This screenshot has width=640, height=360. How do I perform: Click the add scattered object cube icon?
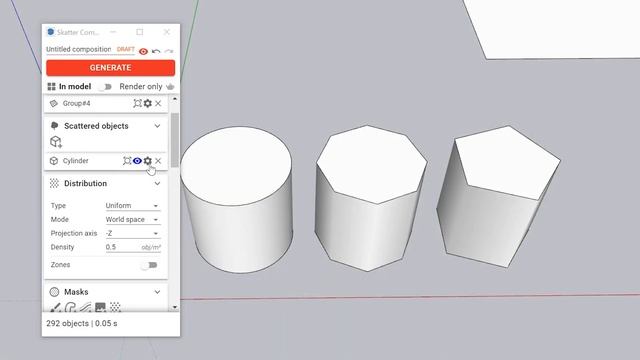tap(56, 142)
